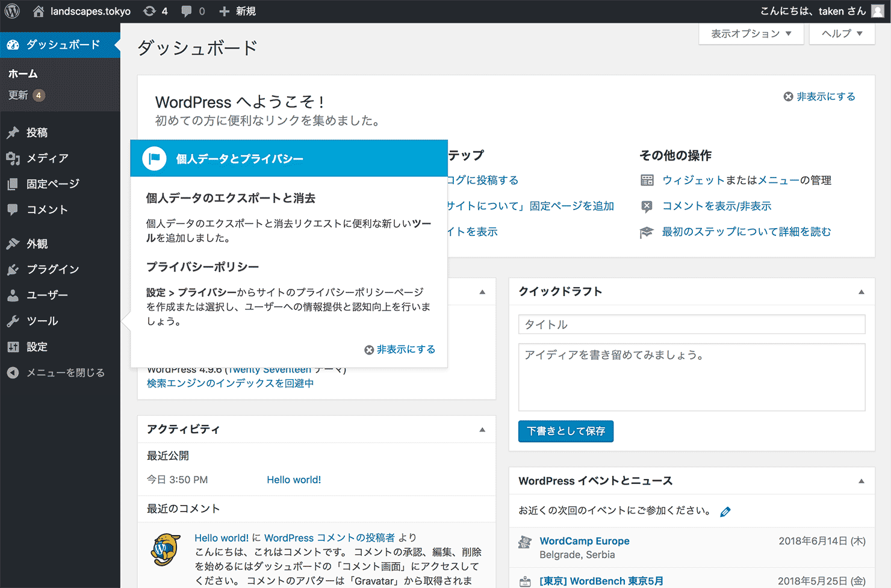Click the 固定ページ pages icon
The height and width of the screenshot is (588, 891).
click(x=13, y=184)
